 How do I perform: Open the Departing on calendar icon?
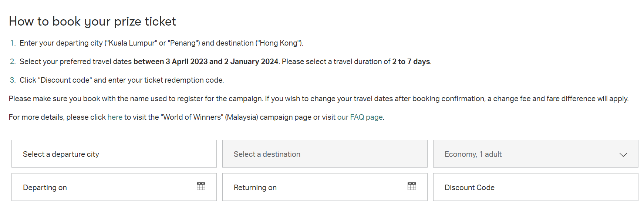point(201,186)
